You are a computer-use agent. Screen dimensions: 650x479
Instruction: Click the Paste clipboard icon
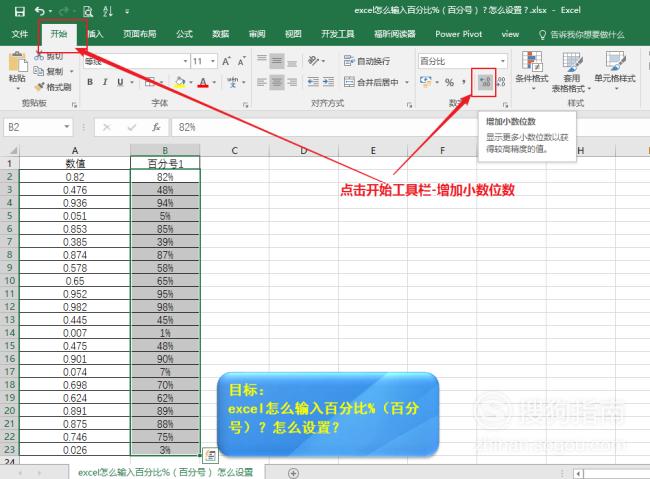(17, 62)
